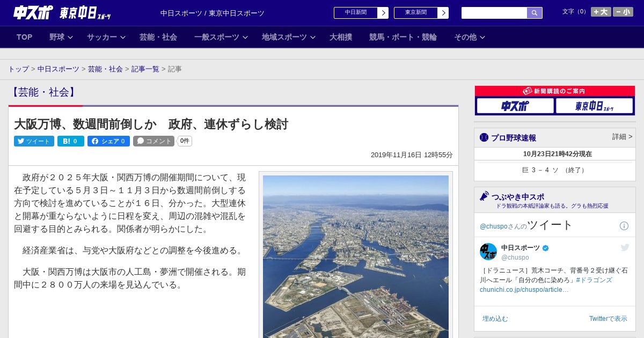Image resolution: width=644 pixels, height=338 pixels.
Task: Click the 記事一覧 breadcrumb link
Action: point(145,69)
